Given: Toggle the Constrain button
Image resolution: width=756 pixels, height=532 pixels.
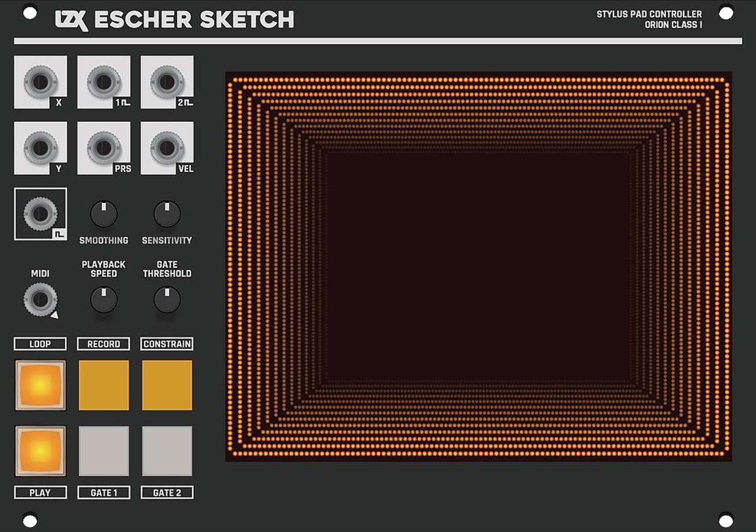Looking at the screenshot, I should point(167,385).
